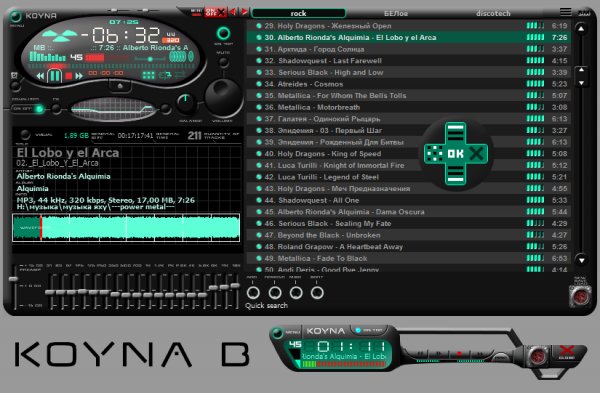
Task: Click the small down arrow in scrollbar middle
Action: point(582,83)
